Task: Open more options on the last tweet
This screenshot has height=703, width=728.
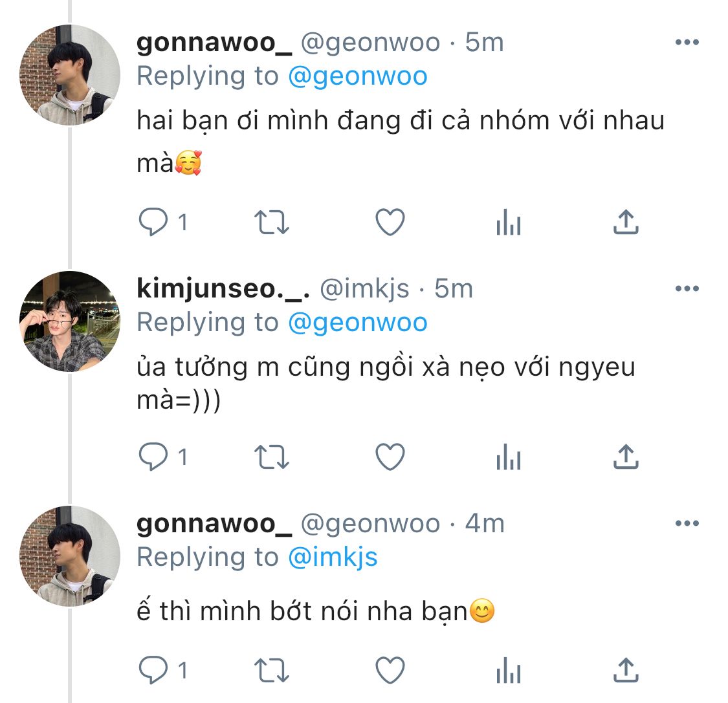Action: [687, 523]
